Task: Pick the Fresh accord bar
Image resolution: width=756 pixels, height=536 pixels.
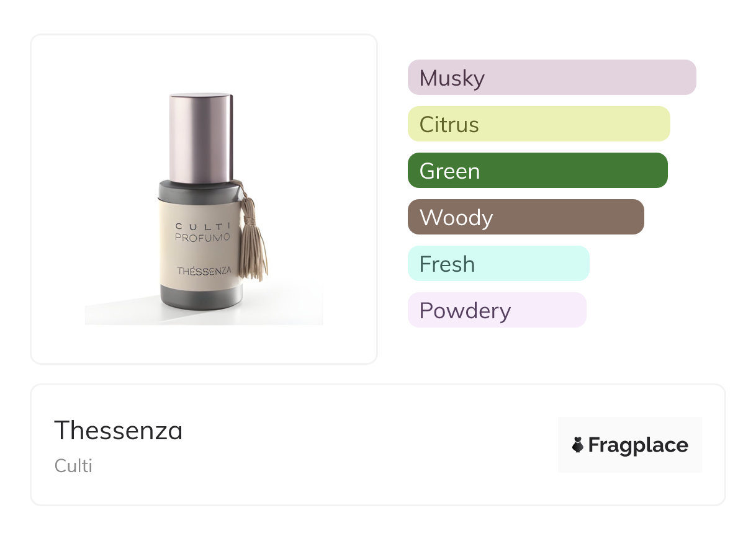Action: pos(498,264)
